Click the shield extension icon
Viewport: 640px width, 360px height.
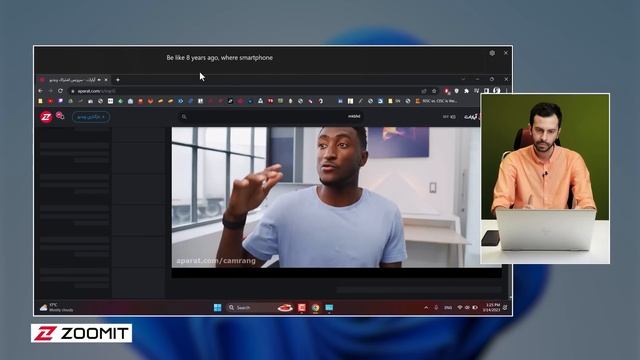point(457,91)
